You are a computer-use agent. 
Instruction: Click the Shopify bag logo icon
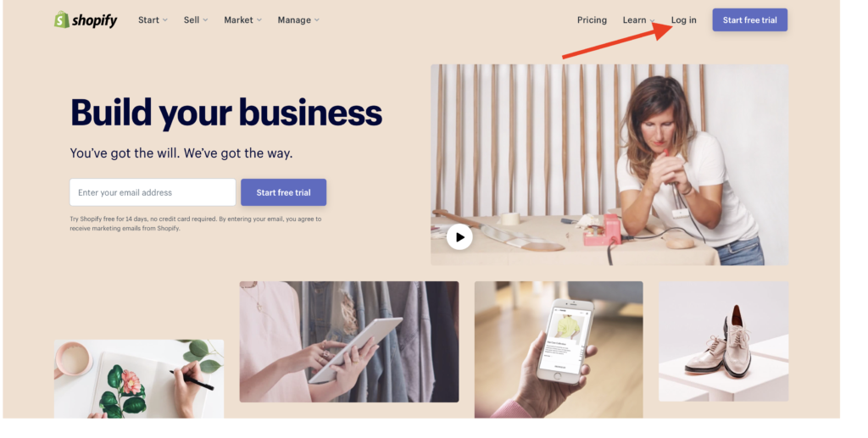61,19
